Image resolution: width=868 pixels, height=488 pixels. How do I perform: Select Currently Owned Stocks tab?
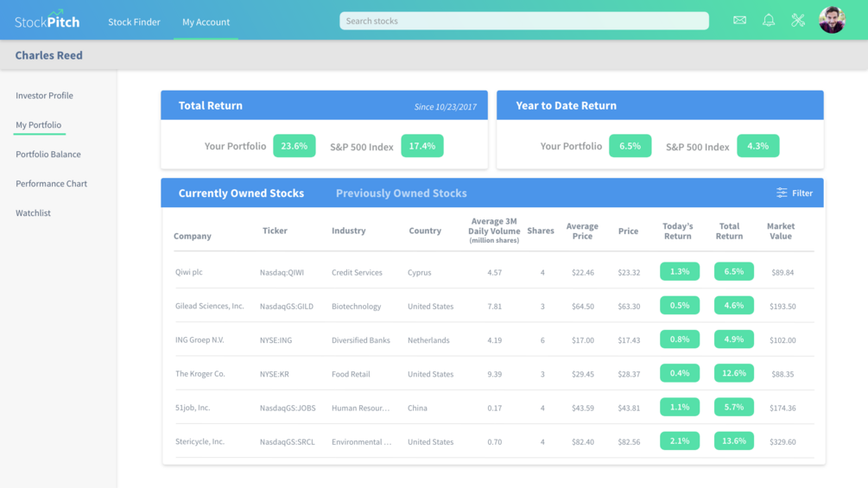point(241,193)
